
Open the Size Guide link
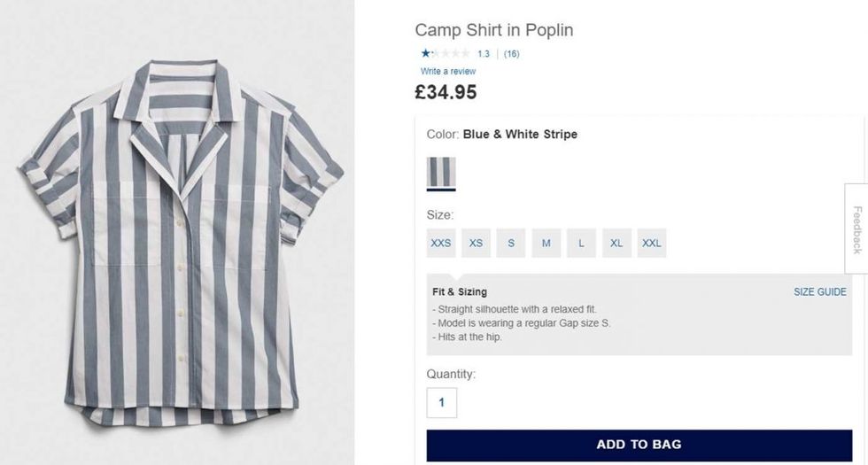click(819, 292)
